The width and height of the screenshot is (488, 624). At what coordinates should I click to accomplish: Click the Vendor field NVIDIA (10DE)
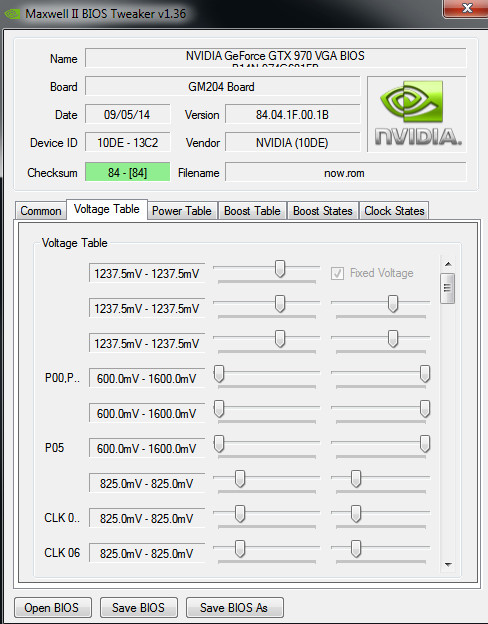click(293, 142)
